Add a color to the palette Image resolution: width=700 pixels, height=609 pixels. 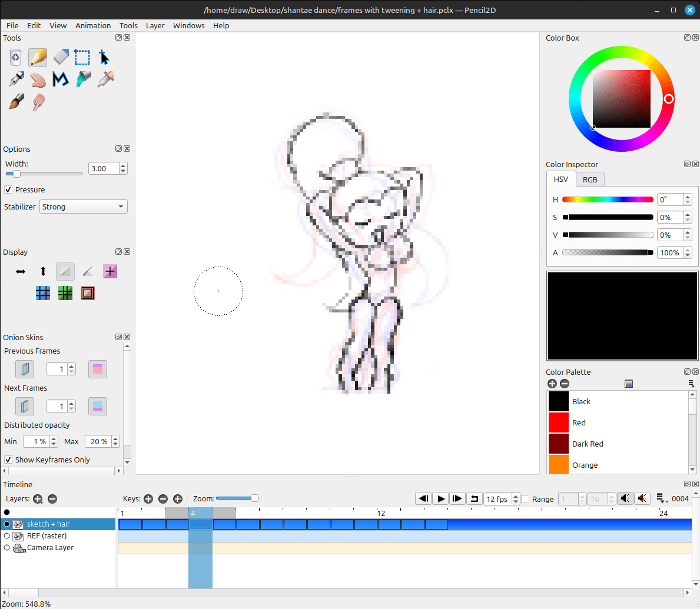tap(552, 384)
